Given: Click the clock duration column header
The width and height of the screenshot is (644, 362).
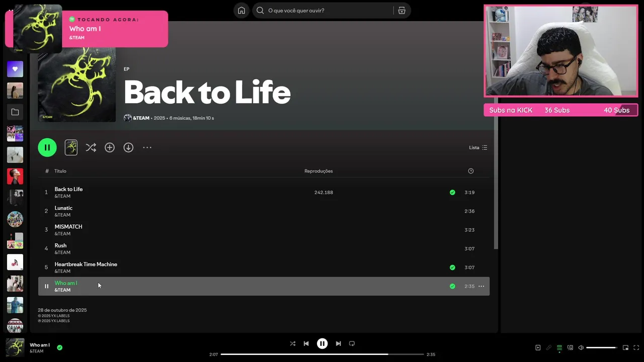Looking at the screenshot, I should pyautogui.click(x=471, y=171).
